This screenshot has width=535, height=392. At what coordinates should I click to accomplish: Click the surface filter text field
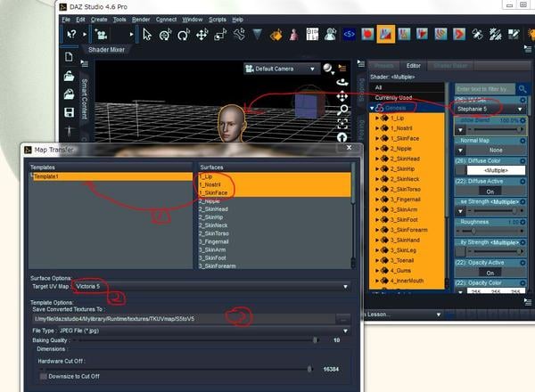[485, 89]
